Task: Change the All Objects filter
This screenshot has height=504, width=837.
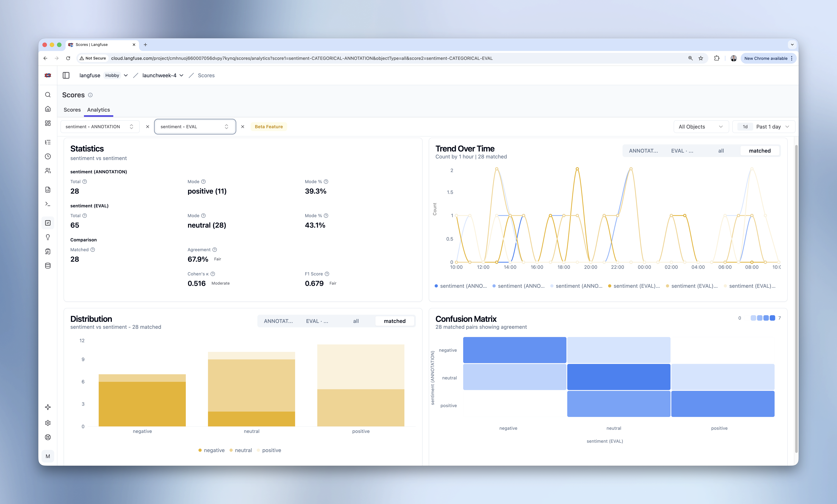Action: point(701,126)
